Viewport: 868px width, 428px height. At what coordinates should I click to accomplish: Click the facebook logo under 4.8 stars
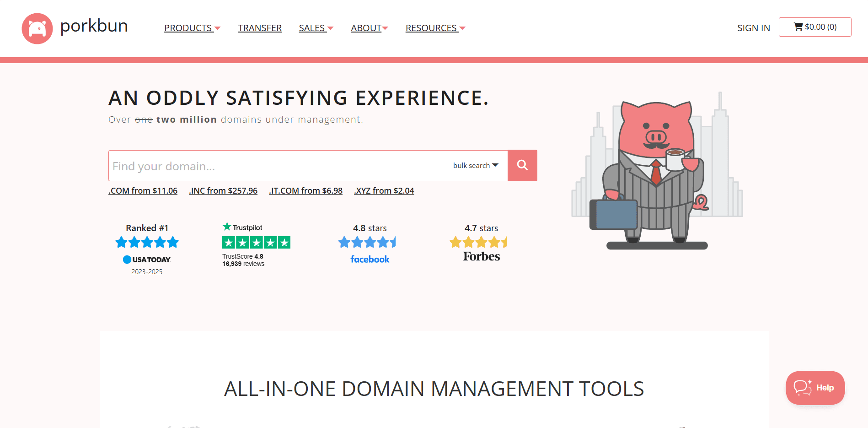(x=370, y=259)
